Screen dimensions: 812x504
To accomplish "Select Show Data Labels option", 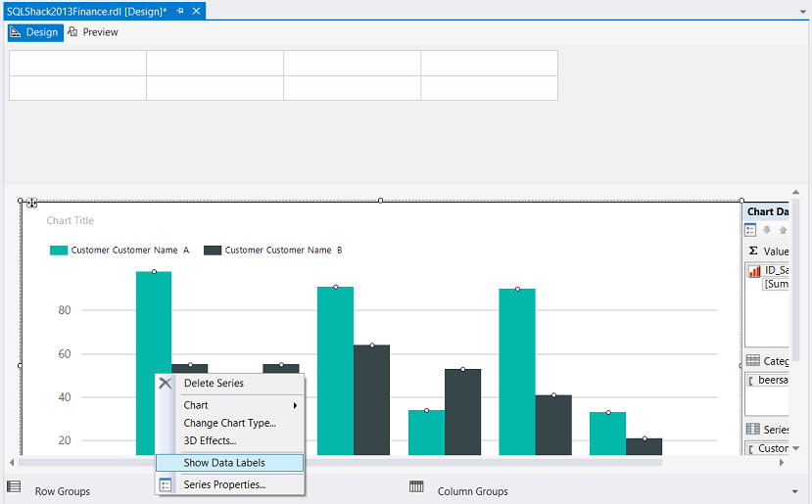I will pyautogui.click(x=224, y=463).
